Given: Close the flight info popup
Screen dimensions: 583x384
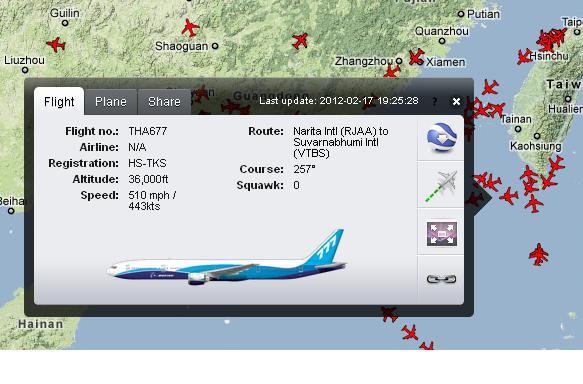Looking at the screenshot, I should [456, 101].
